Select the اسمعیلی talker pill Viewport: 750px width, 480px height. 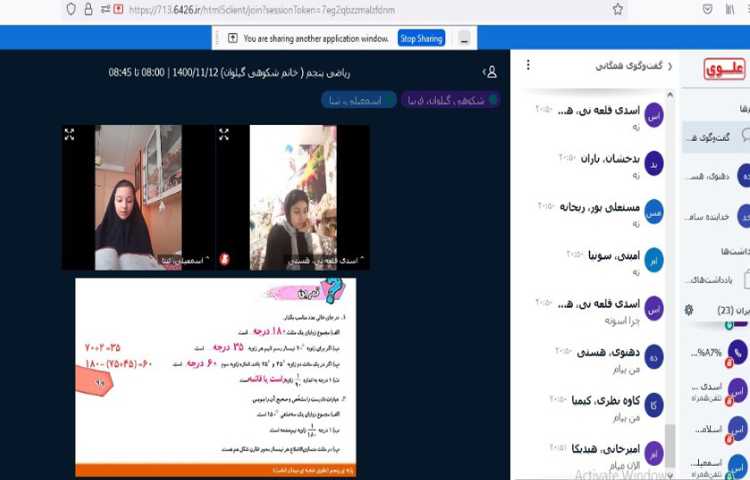pos(359,100)
